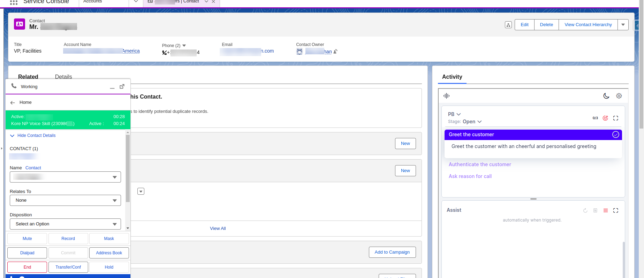Expand the PB playbook panel fullscreen
Image resolution: width=644 pixels, height=278 pixels.
click(x=616, y=118)
